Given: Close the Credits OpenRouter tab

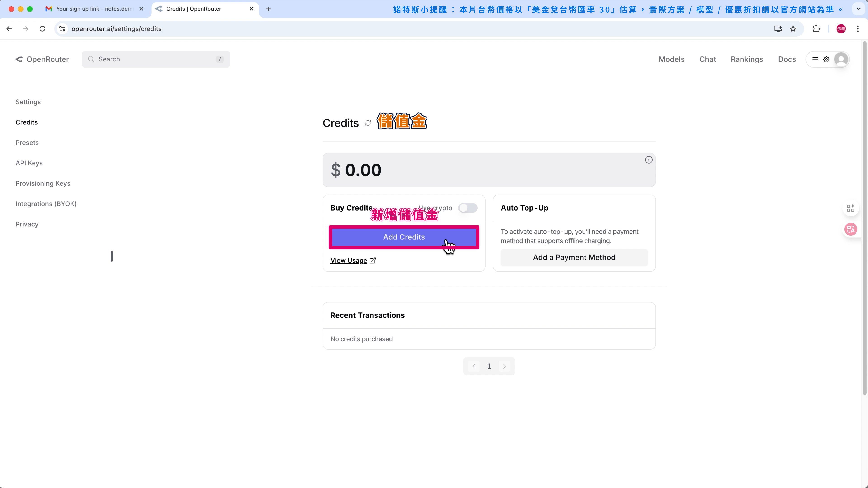Looking at the screenshot, I should tap(251, 9).
